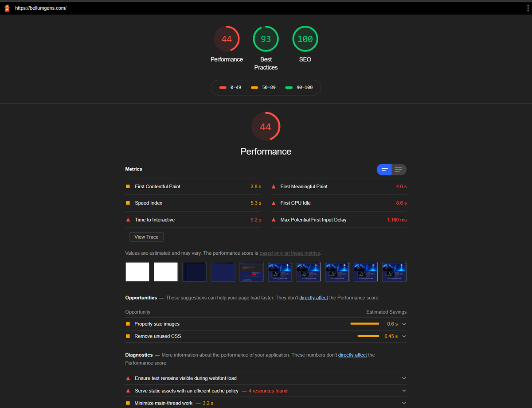The width and height of the screenshot is (532, 408).
Task: Click the Time to Interactive metric
Action: [193, 220]
